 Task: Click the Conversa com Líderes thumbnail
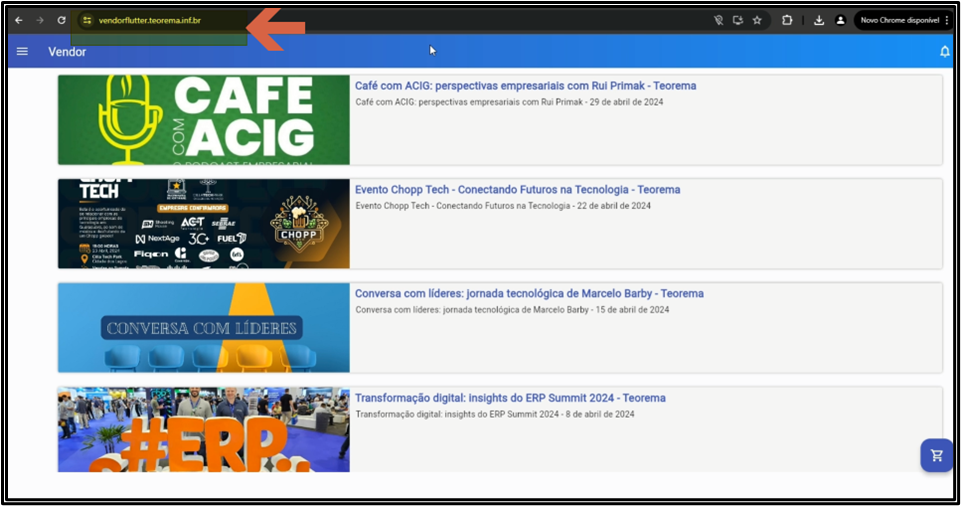coord(203,327)
